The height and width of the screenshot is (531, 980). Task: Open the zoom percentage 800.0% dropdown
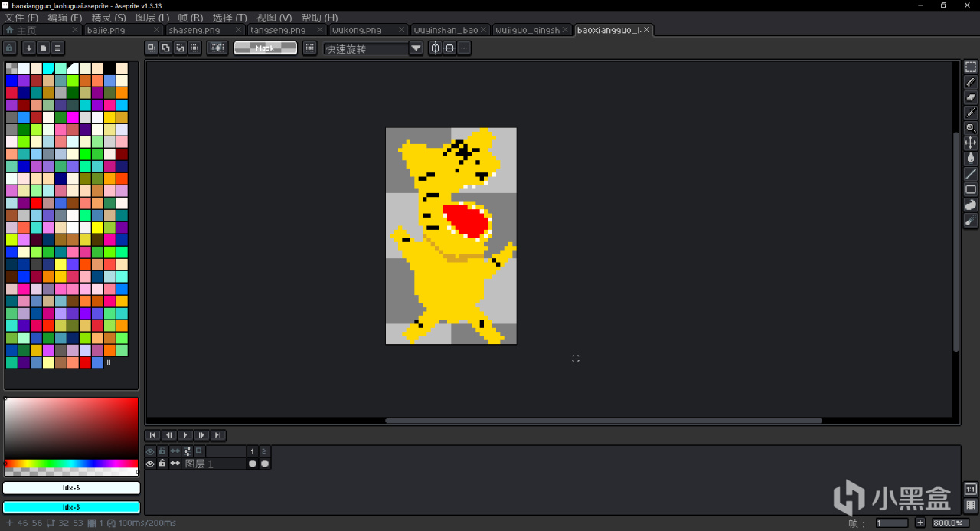pos(947,523)
